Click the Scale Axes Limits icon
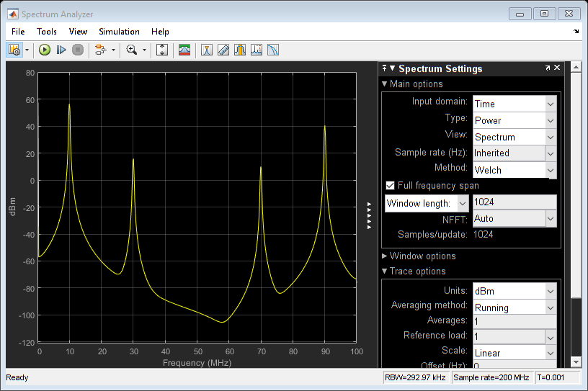Image resolution: width=588 pixels, height=391 pixels. (x=162, y=50)
